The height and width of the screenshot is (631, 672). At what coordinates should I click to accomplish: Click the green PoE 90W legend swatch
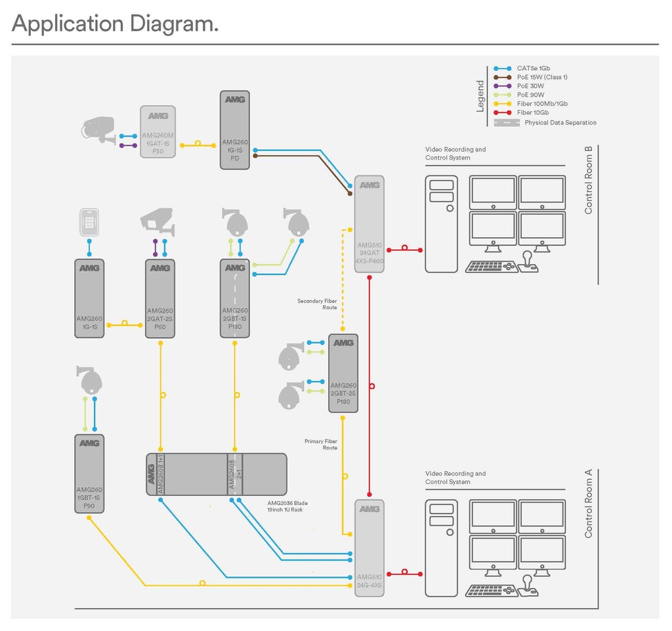[502, 95]
